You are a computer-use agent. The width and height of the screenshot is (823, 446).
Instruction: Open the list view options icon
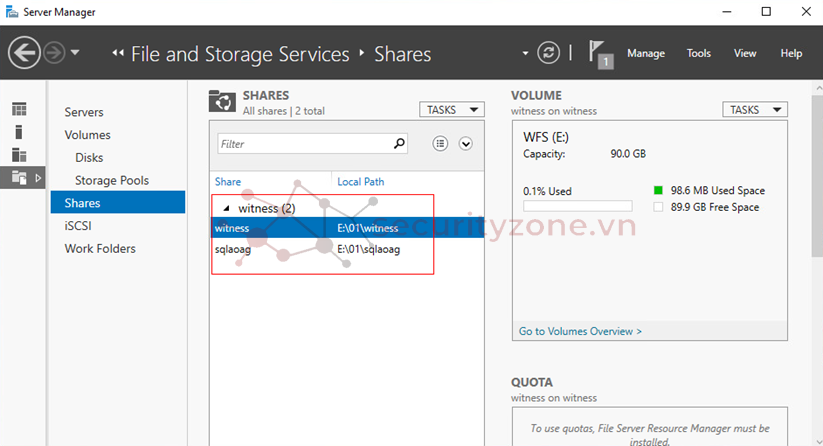[x=440, y=144]
